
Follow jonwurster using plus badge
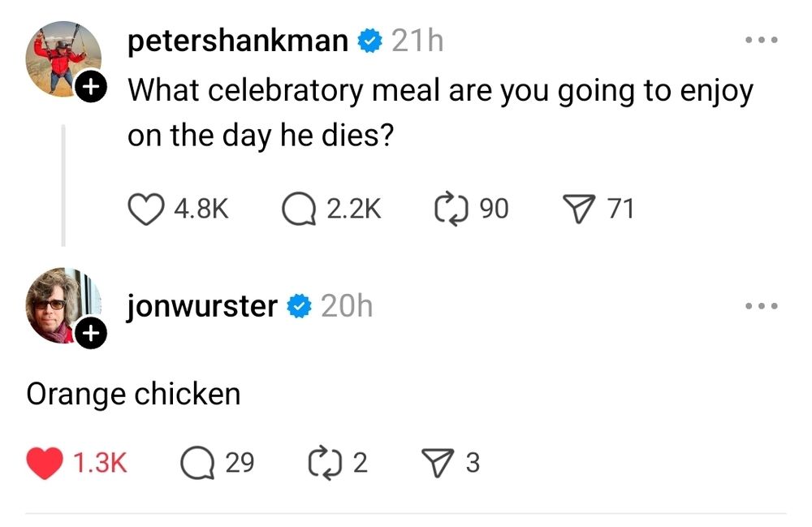(x=93, y=332)
